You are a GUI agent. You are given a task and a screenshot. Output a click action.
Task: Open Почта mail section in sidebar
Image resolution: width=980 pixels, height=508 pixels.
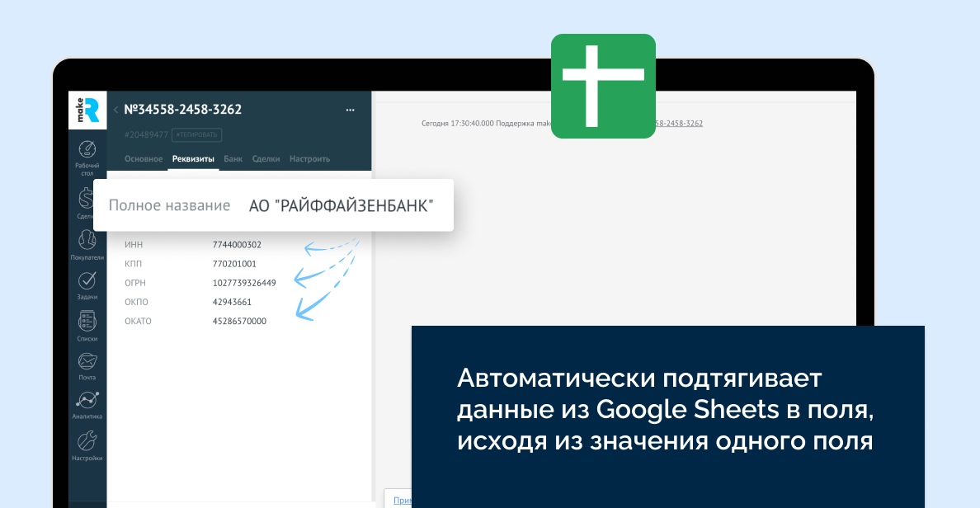pyautogui.click(x=87, y=367)
